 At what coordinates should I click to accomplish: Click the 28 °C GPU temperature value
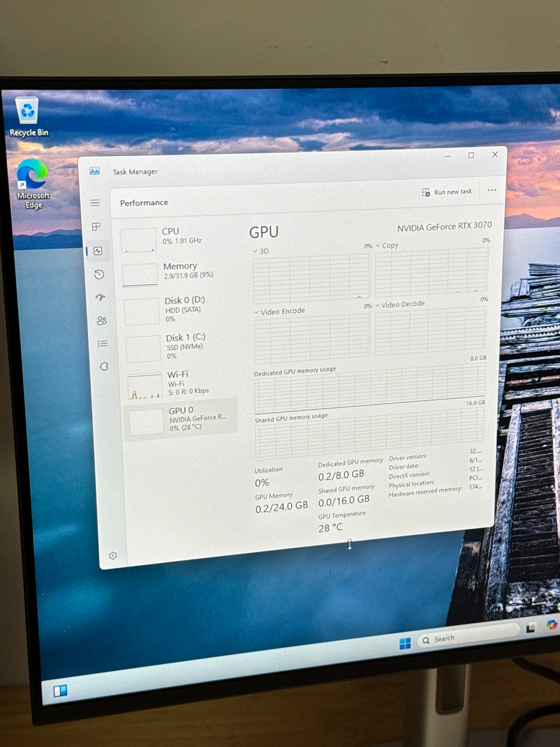pos(330,528)
